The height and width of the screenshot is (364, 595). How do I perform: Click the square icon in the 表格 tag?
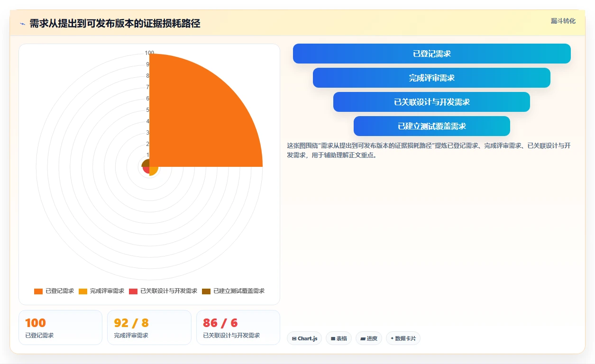[333, 338]
